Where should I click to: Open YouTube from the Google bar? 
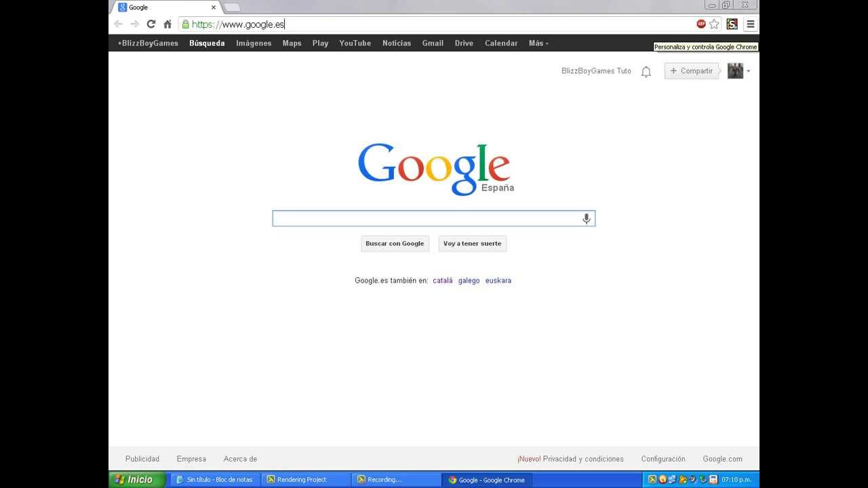(x=355, y=43)
